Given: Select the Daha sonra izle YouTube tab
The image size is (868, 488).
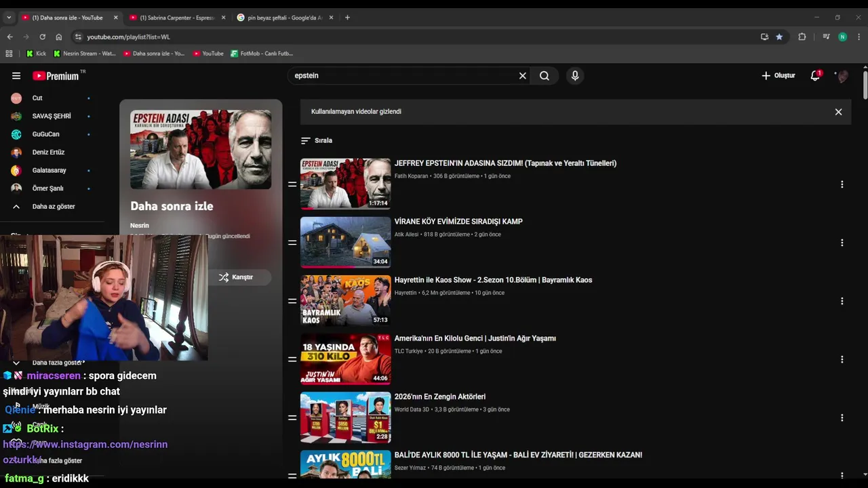Looking at the screenshot, I should (x=68, y=18).
